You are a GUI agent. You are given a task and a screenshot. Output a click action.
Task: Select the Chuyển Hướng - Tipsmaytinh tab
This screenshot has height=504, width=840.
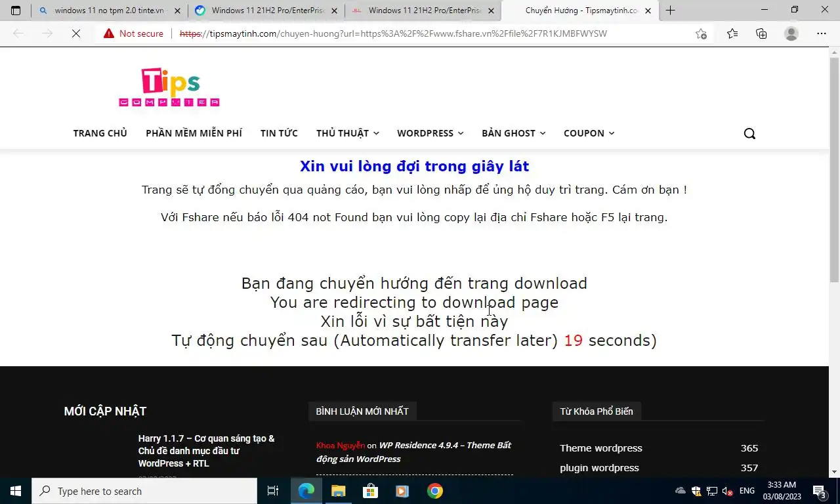click(580, 10)
